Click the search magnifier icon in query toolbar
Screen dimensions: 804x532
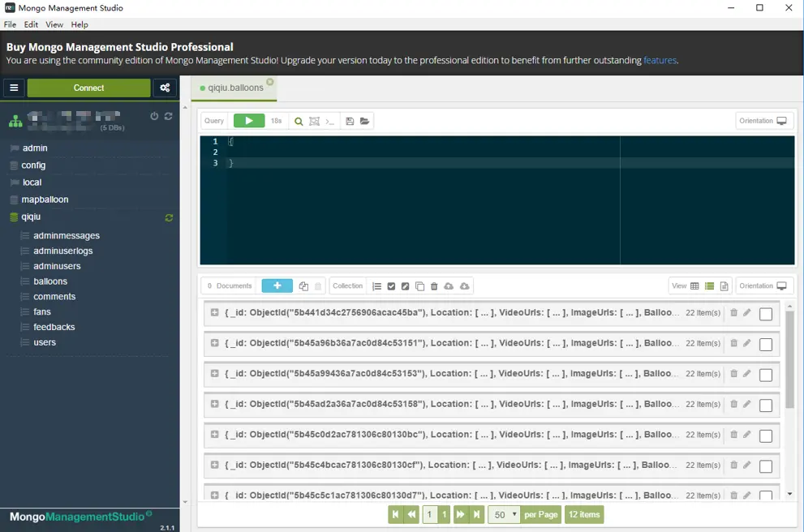click(x=299, y=122)
